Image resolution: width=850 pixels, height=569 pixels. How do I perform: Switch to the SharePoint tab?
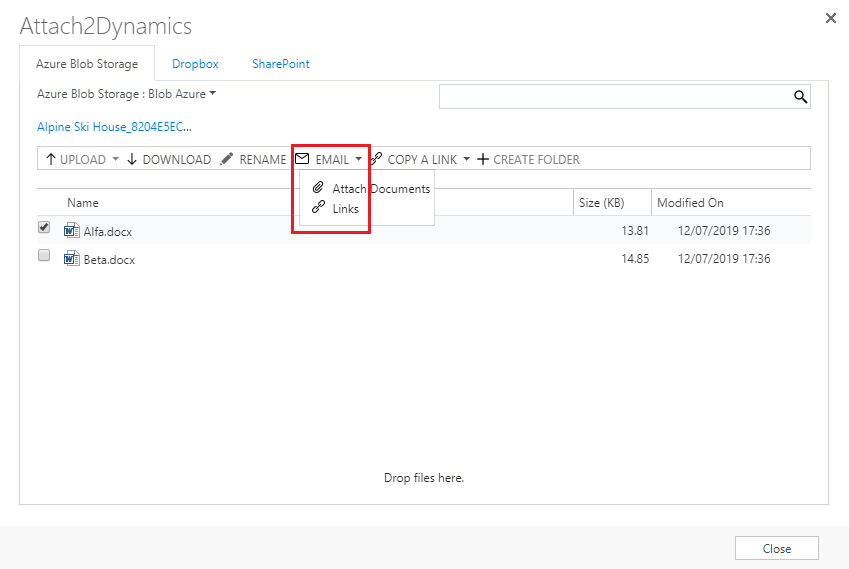pos(281,64)
